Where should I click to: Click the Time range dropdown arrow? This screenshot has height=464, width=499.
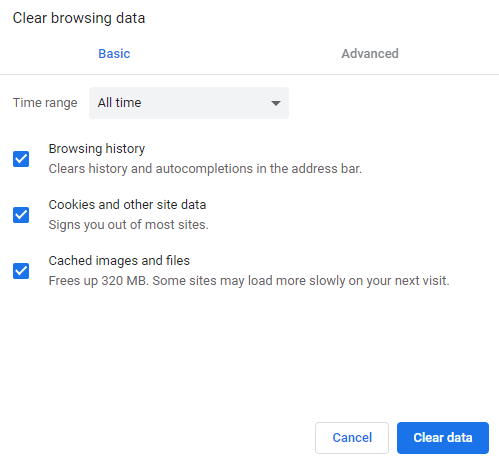276,103
